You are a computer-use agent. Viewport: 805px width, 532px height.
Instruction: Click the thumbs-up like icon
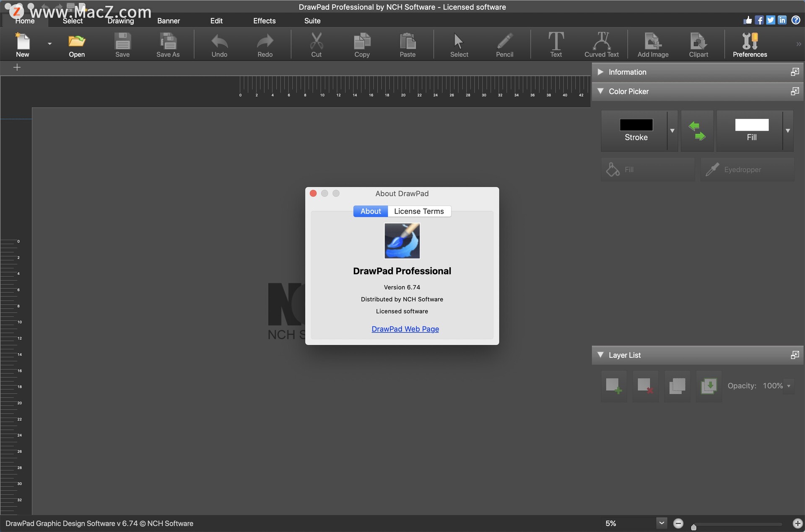point(748,20)
